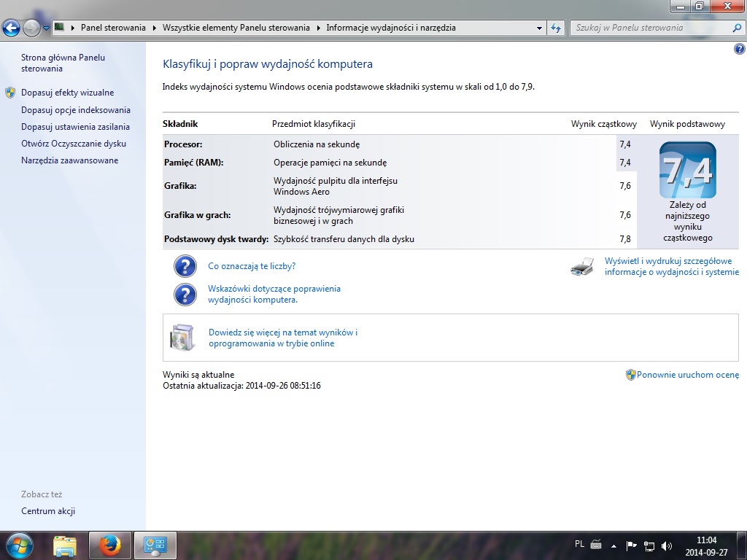Click the keyboard icon in system tray

[596, 544]
